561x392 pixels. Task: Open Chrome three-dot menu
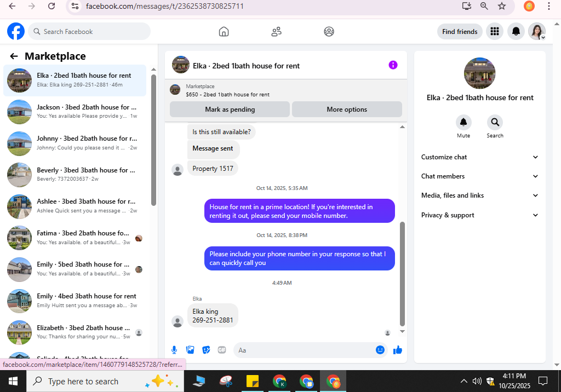(x=549, y=6)
